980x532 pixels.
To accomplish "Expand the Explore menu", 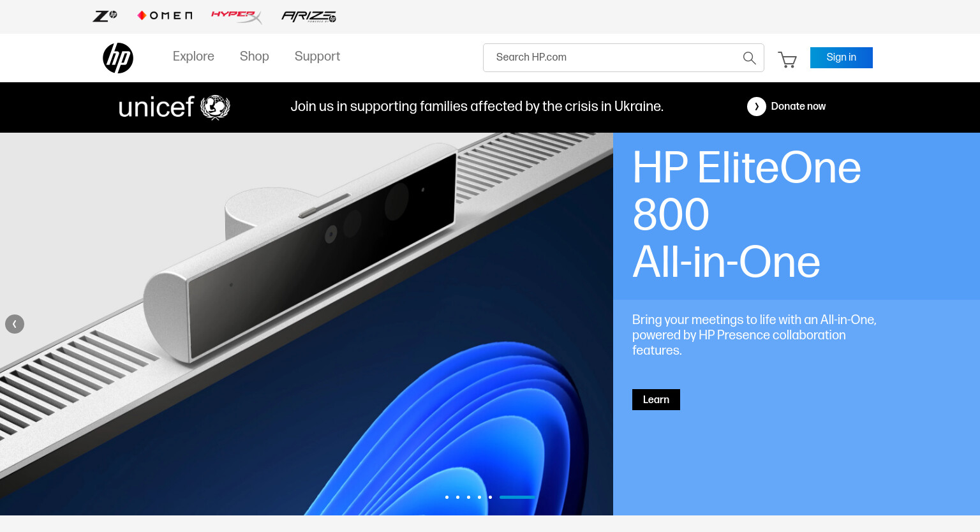I will (193, 57).
